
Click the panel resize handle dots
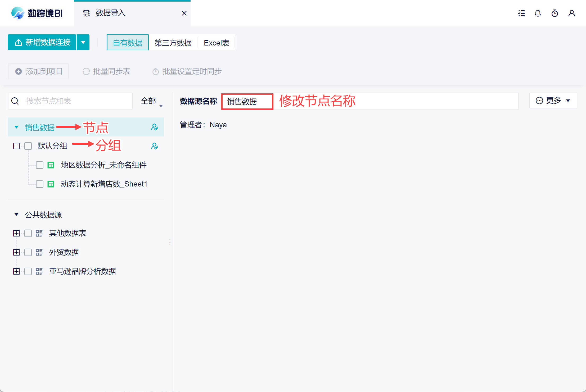coord(170,242)
